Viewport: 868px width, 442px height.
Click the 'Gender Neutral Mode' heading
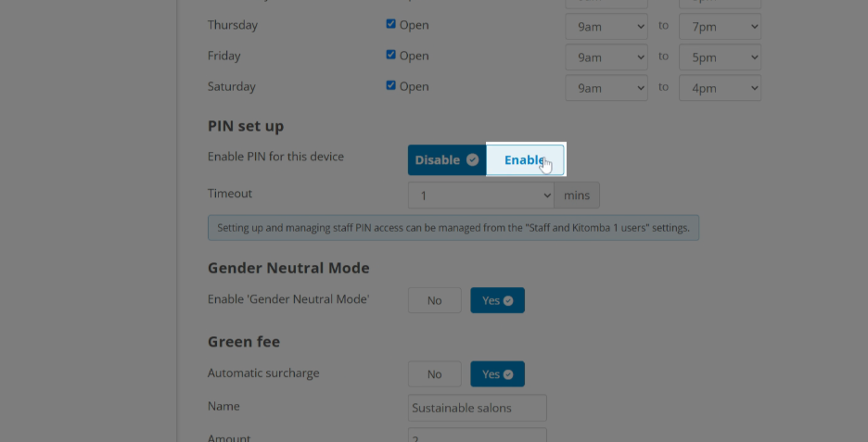[288, 269]
